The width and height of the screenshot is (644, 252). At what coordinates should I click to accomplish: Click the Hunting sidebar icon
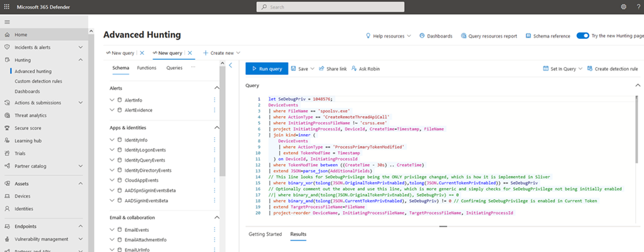point(7,60)
